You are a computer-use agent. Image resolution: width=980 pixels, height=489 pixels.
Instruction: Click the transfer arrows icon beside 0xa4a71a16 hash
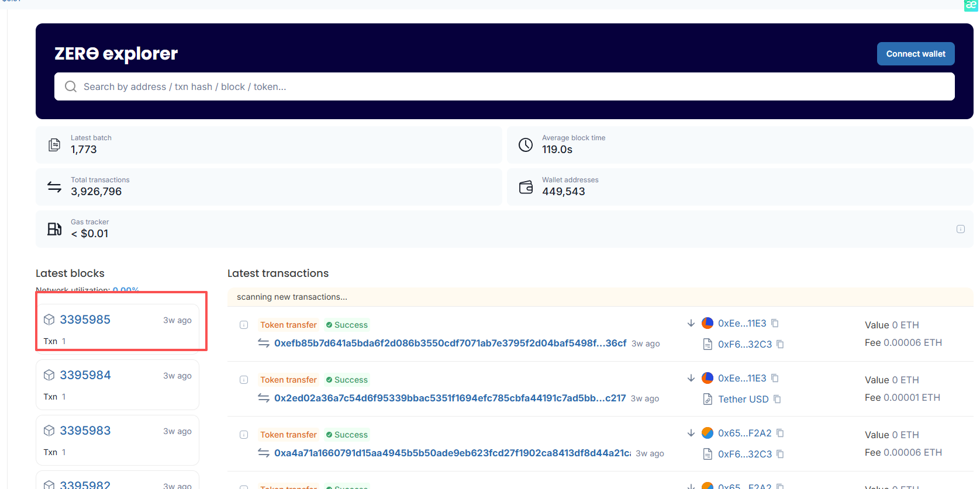[264, 453]
